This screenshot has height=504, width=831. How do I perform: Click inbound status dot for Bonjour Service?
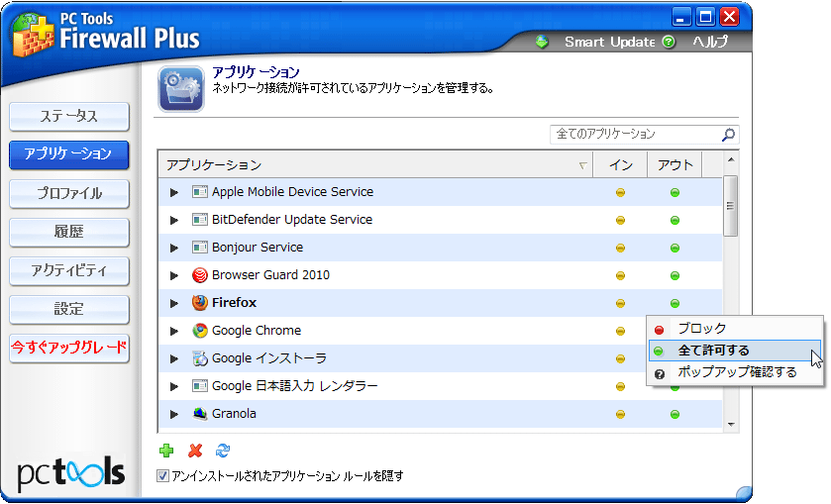620,248
